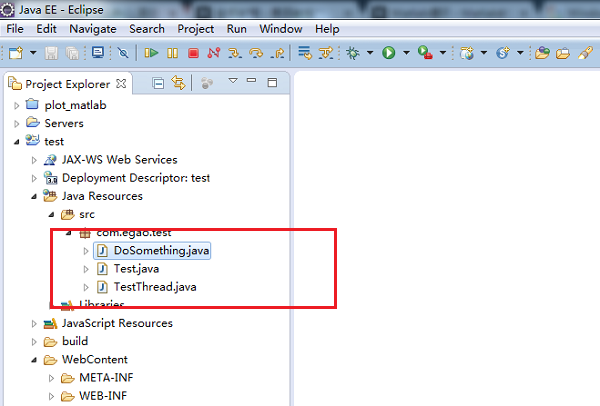Expand the TestThread.java node
The image size is (600, 406).
pos(86,287)
